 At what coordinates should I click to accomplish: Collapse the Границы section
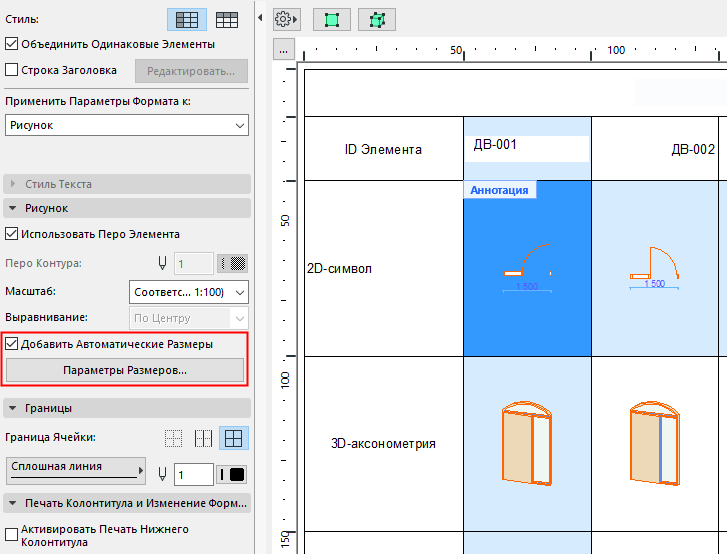click(x=127, y=408)
